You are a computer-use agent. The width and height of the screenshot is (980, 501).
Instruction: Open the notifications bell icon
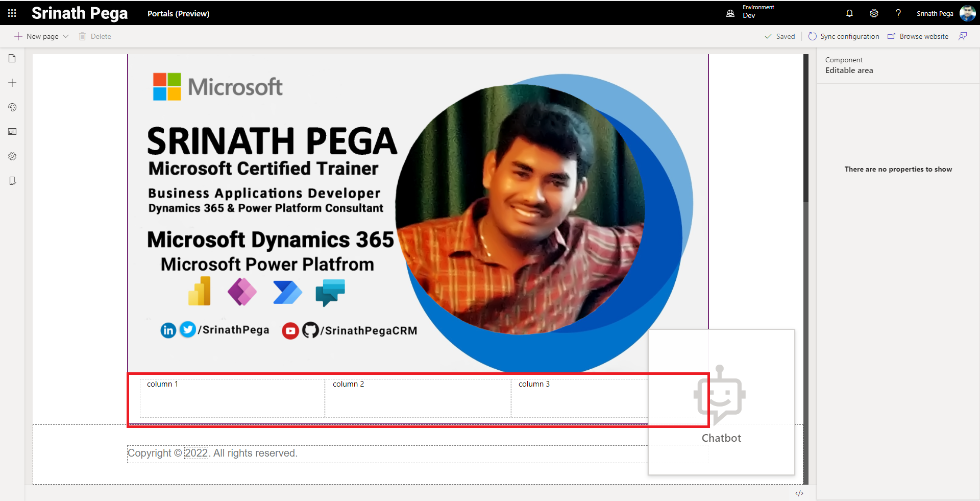(849, 13)
